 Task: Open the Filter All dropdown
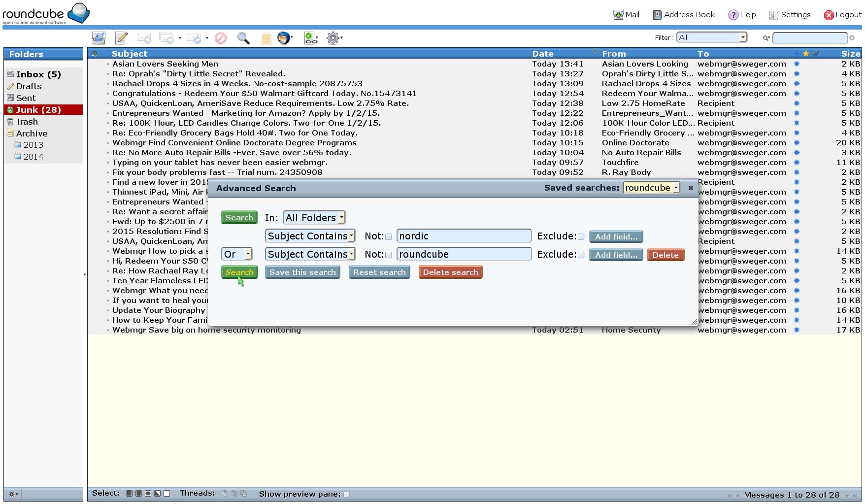(x=712, y=37)
